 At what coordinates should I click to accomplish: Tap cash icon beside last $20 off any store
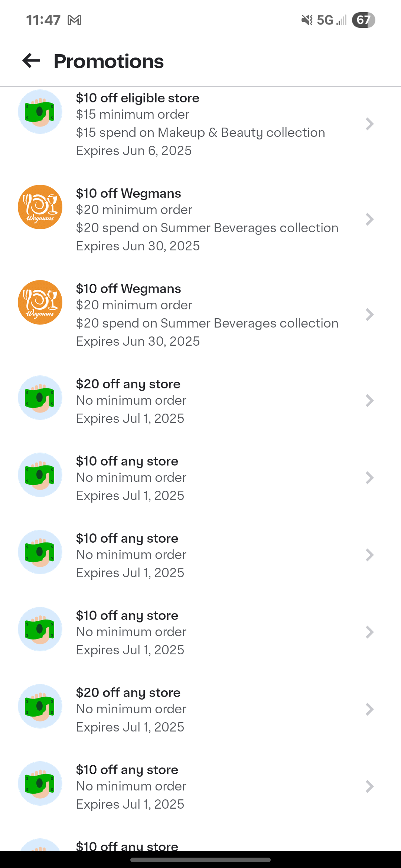[40, 706]
